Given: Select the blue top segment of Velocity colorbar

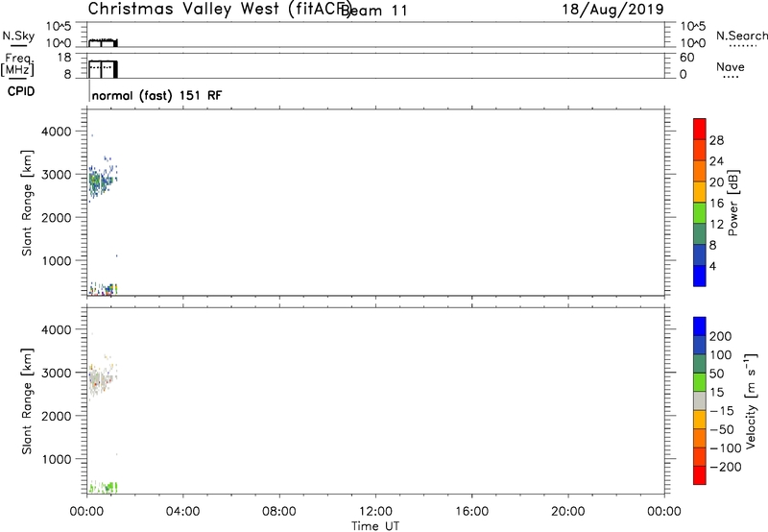Looking at the screenshot, I should click(700, 326).
